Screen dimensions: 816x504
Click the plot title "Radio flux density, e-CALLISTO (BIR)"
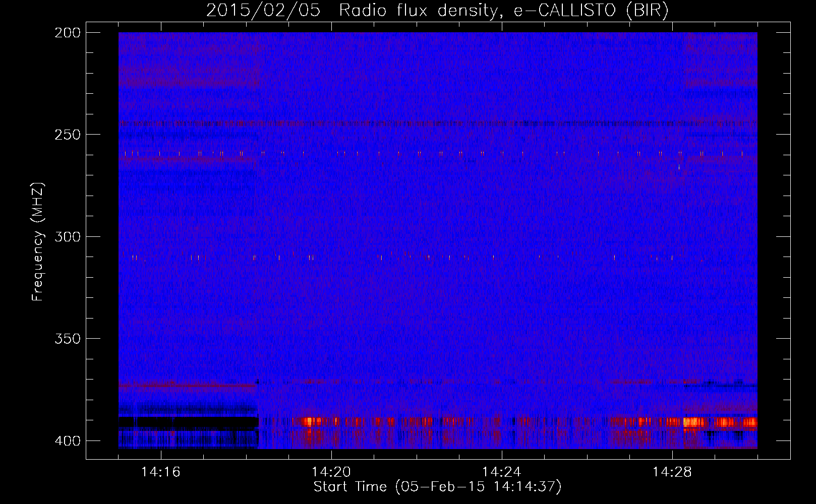coord(504,11)
